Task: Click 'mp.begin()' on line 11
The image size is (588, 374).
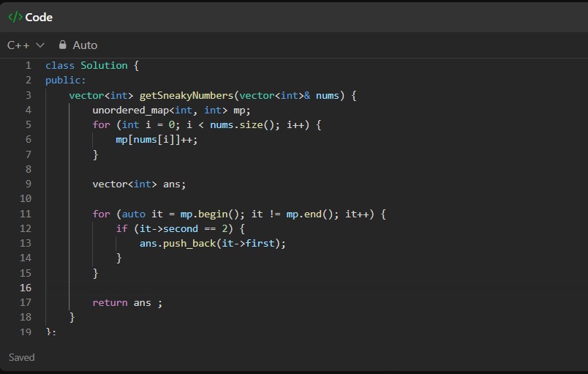Action: [209, 214]
